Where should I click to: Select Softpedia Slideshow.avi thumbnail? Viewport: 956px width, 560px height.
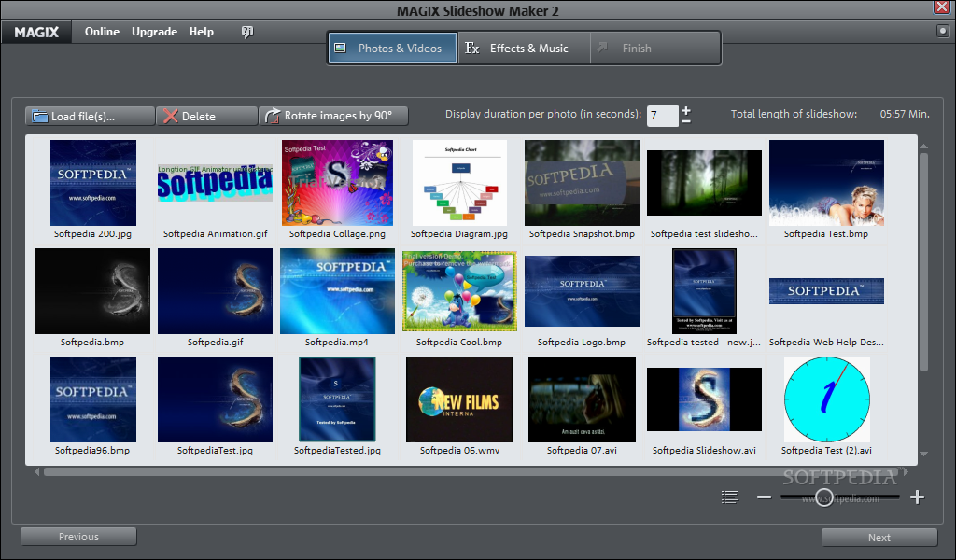point(704,399)
